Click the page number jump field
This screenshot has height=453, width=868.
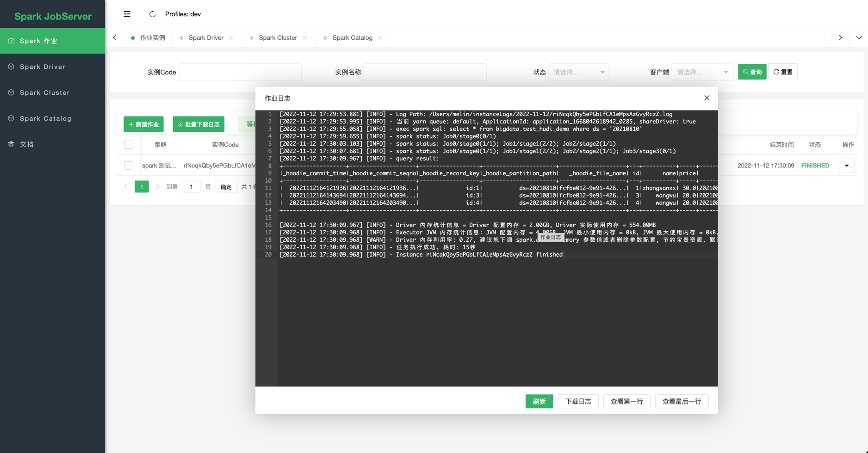point(191,187)
